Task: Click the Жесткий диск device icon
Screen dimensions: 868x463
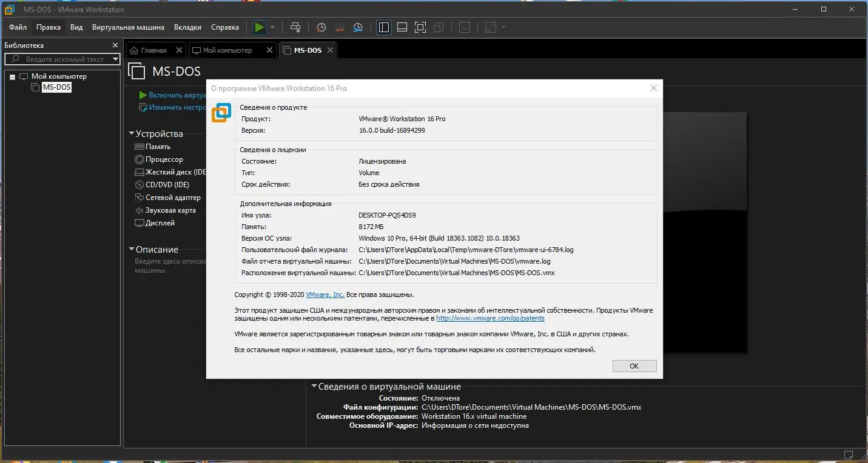Action: click(140, 172)
